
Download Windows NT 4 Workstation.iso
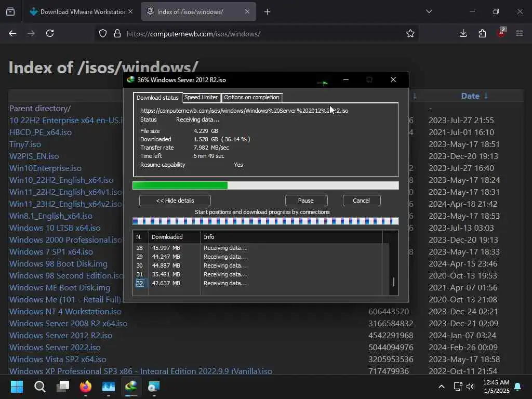pyautogui.click(x=65, y=312)
